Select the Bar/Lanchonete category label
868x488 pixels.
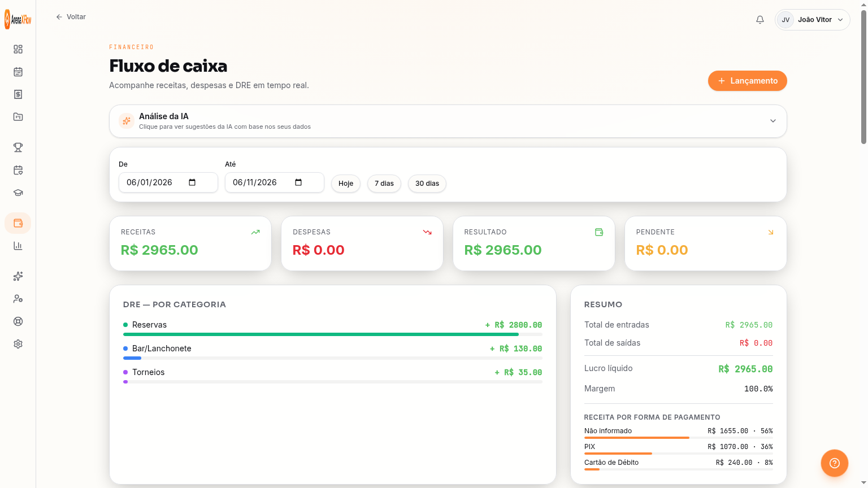tap(162, 348)
